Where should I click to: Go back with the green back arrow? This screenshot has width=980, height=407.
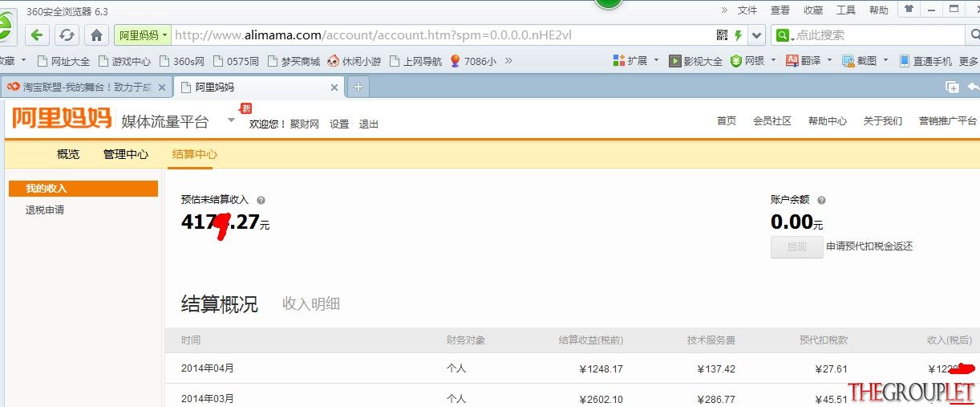point(38,35)
